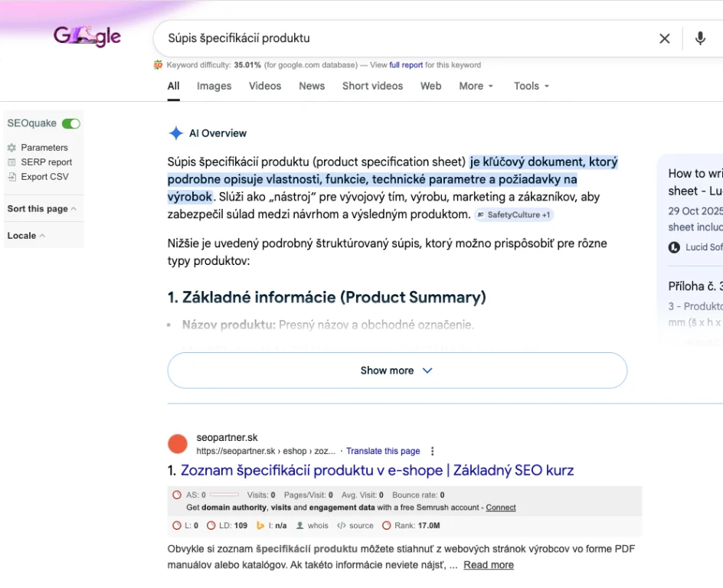This screenshot has width=723, height=588.
Task: Click the Export CSV icon
Action: 11,177
